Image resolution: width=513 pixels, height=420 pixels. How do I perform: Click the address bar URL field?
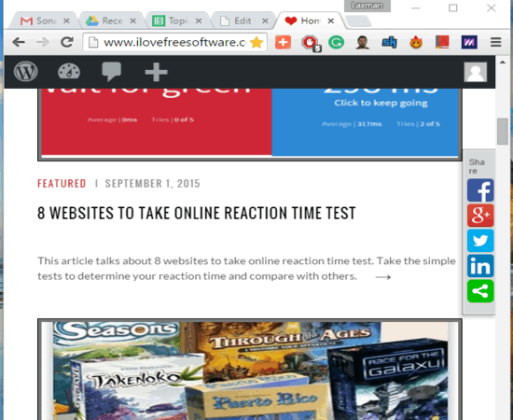point(174,42)
